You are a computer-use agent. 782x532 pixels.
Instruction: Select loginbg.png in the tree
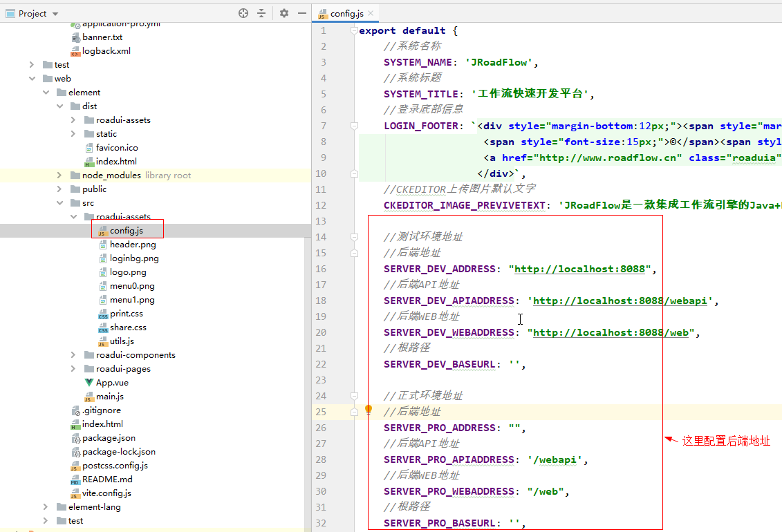[134, 258]
